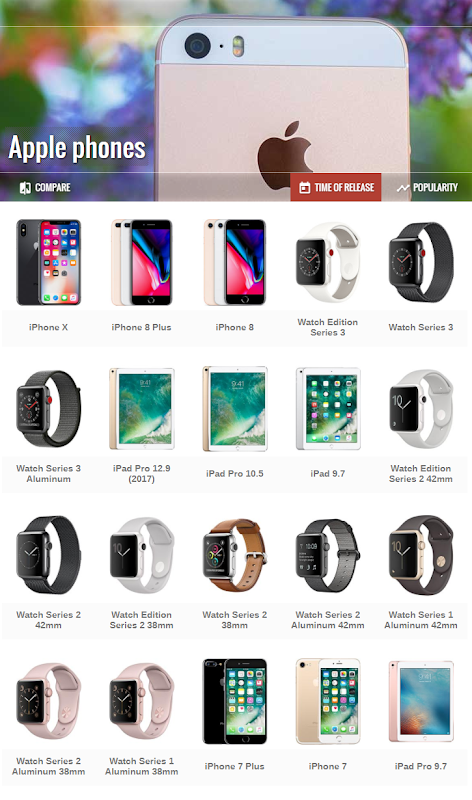View the Watch Series 2 38mm brown strap image
The image size is (472, 800).
235,555
